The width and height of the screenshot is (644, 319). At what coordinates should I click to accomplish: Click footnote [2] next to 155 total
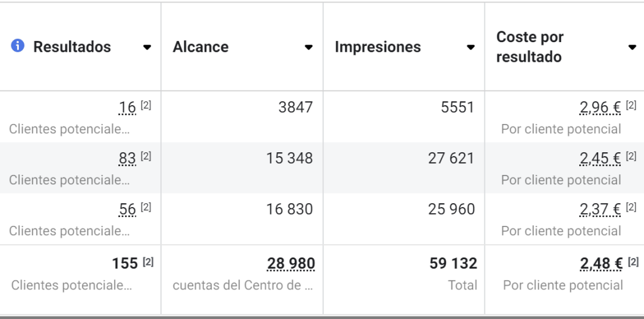(x=148, y=262)
